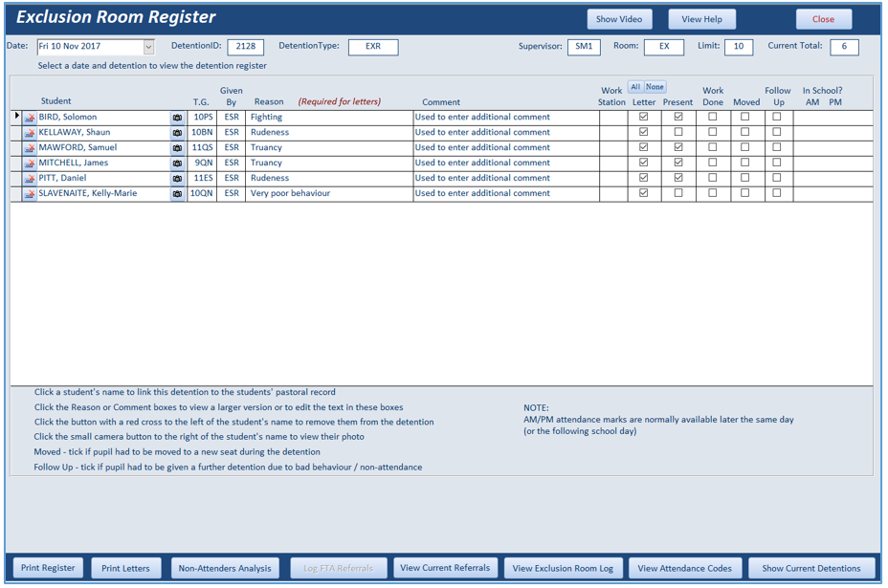Remove SLAVENAITE, Kelly-Marie using red cross button
The width and height of the screenshot is (888, 588).
[30, 194]
